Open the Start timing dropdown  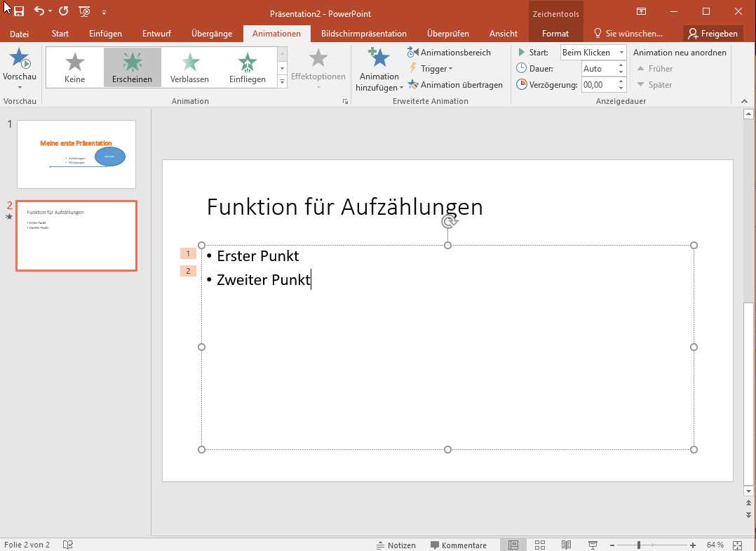(x=621, y=53)
